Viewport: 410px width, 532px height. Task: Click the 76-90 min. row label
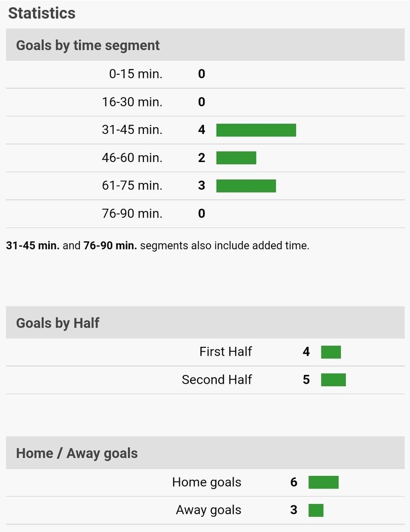pos(132,214)
